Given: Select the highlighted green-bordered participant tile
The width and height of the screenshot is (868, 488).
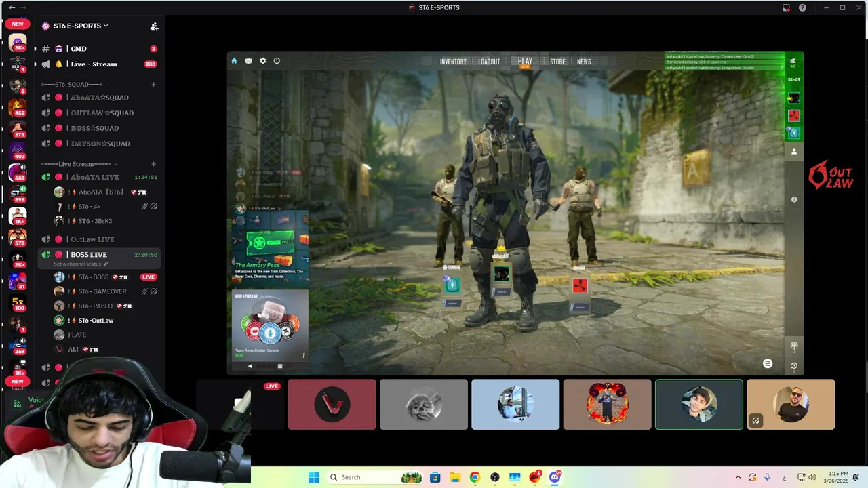Looking at the screenshot, I should point(699,405).
